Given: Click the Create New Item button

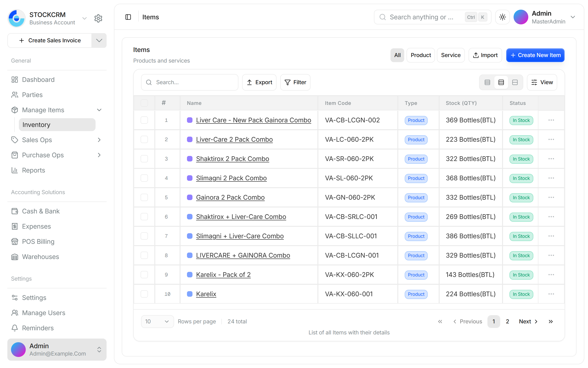Looking at the screenshot, I should [x=535, y=55].
